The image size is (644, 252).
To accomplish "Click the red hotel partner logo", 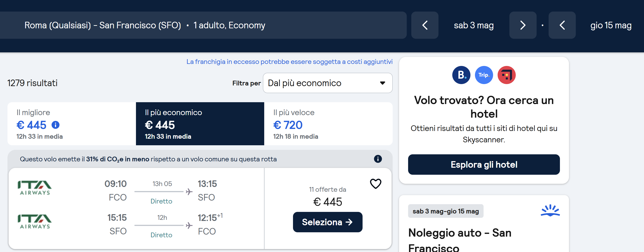I will (506, 75).
